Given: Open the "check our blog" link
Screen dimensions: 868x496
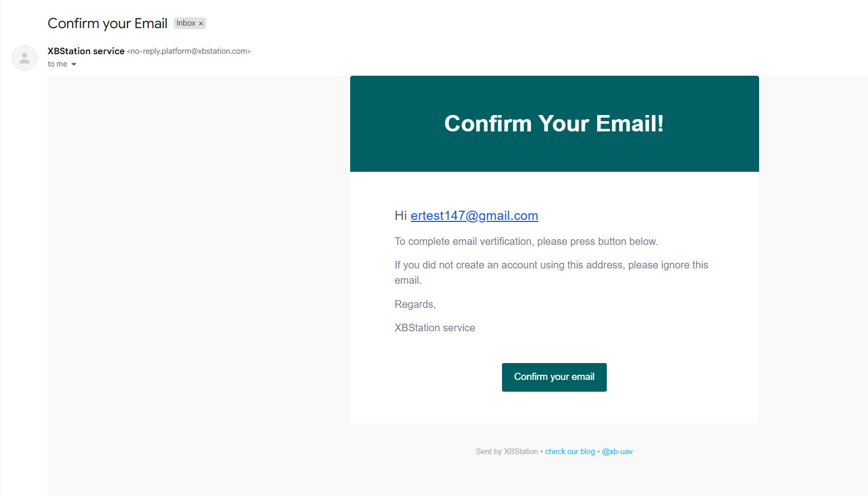Looking at the screenshot, I should 569,452.
